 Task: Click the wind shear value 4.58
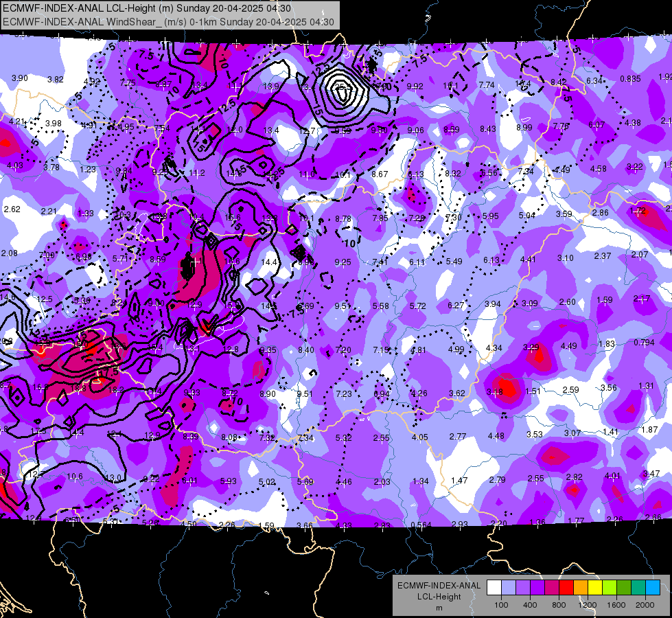pyautogui.click(x=599, y=168)
